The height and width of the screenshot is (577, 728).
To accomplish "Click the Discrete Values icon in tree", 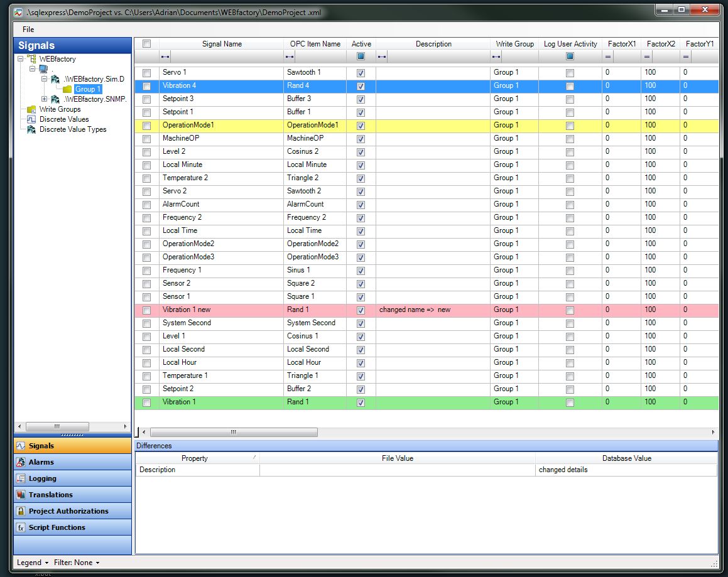I will point(31,119).
